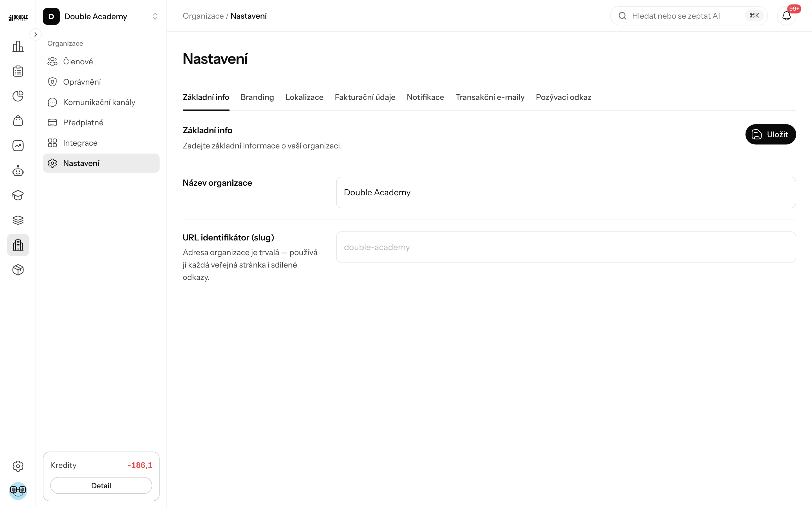Open the 3D box package icon
Image resolution: width=812 pixels, height=508 pixels.
pos(18,270)
